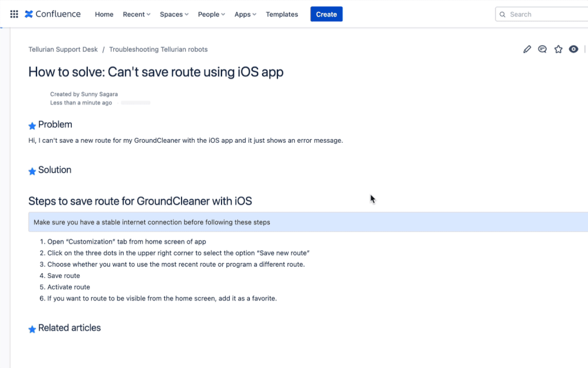Click the step about three dots in corner

pos(179,253)
